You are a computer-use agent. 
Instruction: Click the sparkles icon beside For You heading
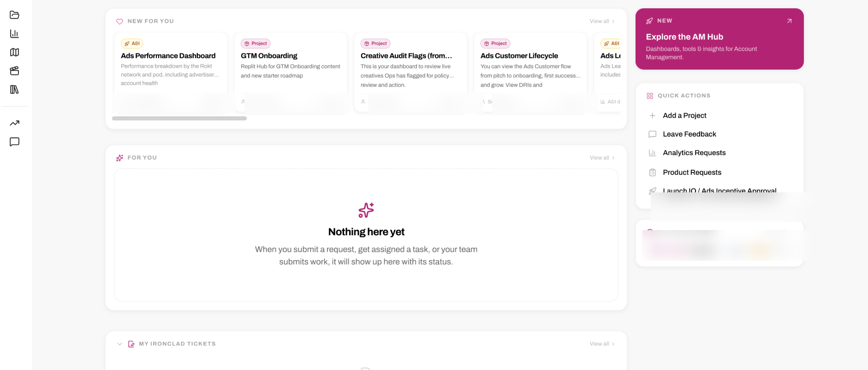pyautogui.click(x=119, y=158)
